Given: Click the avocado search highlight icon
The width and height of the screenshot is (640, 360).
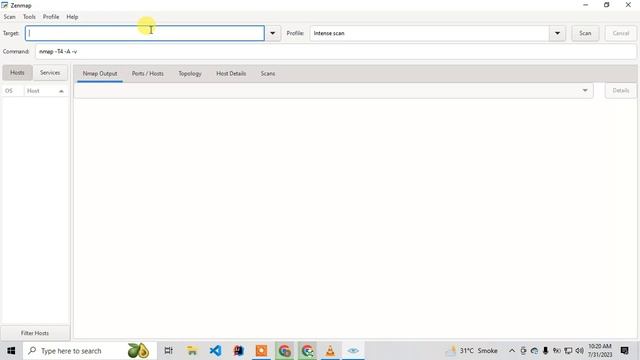Looking at the screenshot, I should click(x=138, y=351).
